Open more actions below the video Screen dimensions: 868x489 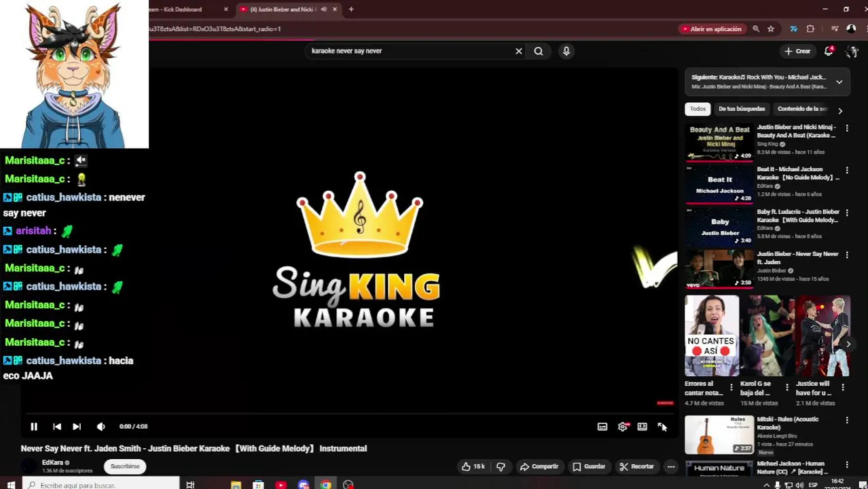click(671, 467)
